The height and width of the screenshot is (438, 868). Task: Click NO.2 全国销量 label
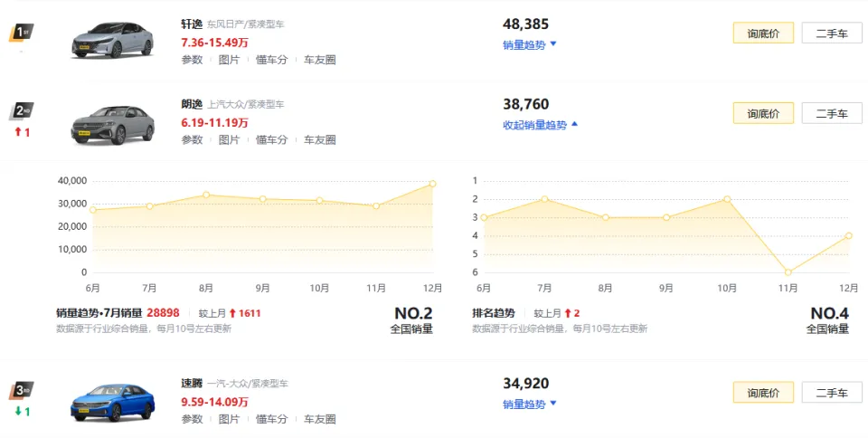(412, 321)
